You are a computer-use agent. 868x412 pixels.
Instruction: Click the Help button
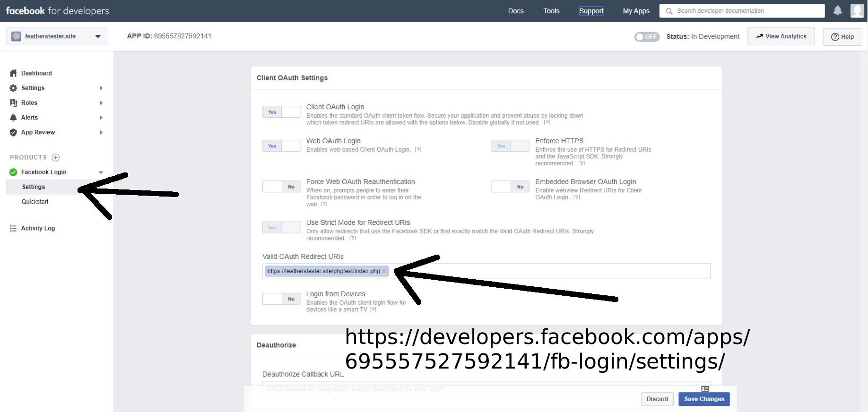842,37
